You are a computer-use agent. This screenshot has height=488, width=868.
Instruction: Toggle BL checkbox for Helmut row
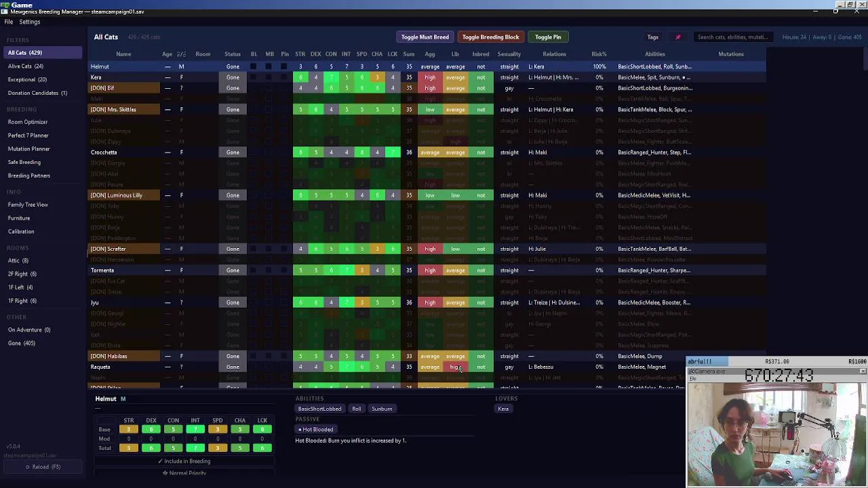coord(253,66)
